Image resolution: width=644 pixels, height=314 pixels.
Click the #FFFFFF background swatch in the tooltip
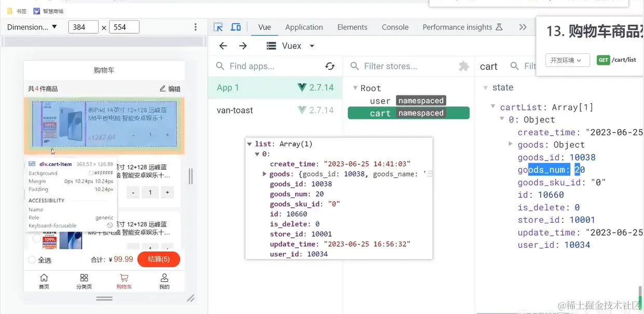91,173
